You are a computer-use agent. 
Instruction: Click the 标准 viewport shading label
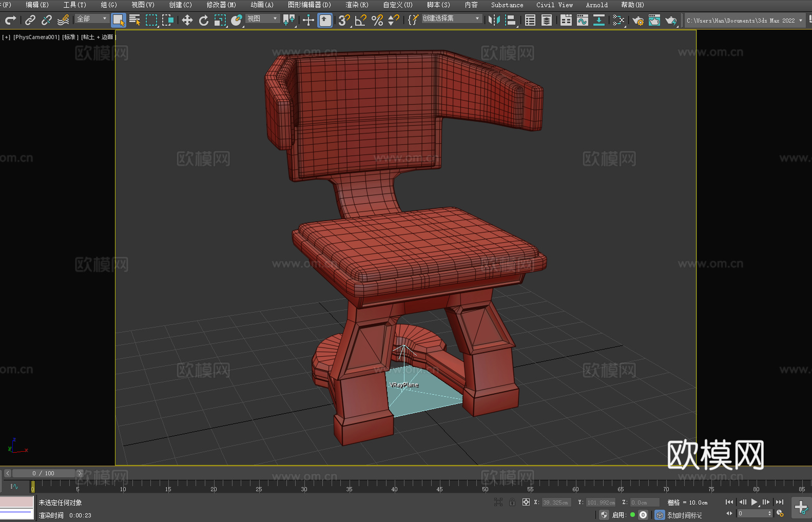(x=70, y=37)
